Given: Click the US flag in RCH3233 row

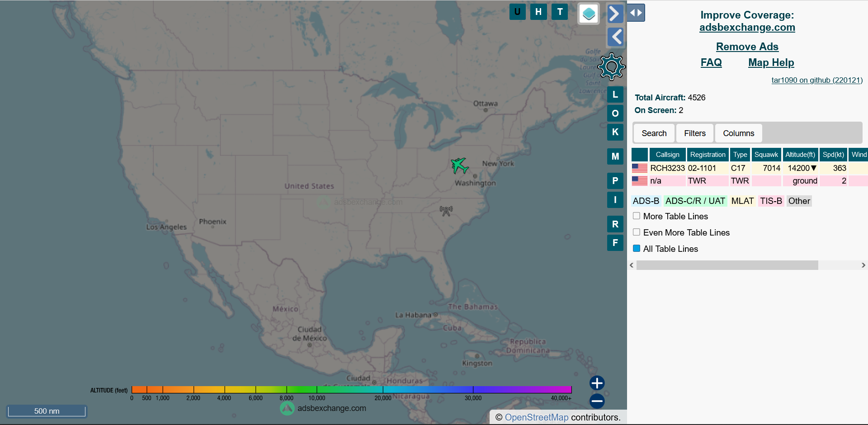Looking at the screenshot, I should [x=639, y=168].
